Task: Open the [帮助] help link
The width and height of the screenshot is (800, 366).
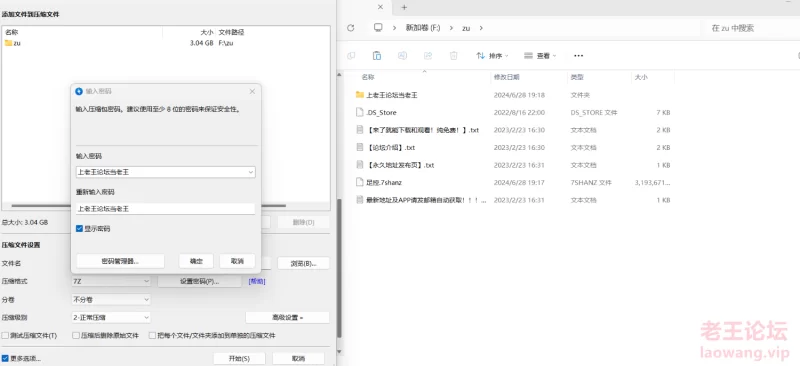Action: 257,281
